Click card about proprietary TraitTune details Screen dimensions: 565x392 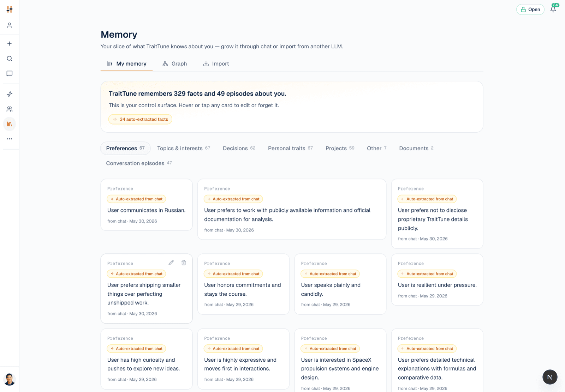437,214
